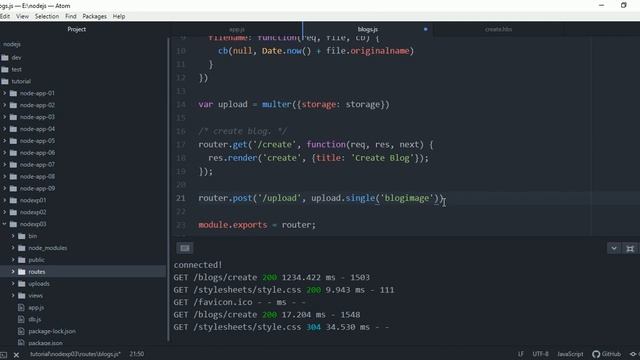Place cursor in router.post line 21
The width and height of the screenshot is (640, 360).
pos(320,198)
